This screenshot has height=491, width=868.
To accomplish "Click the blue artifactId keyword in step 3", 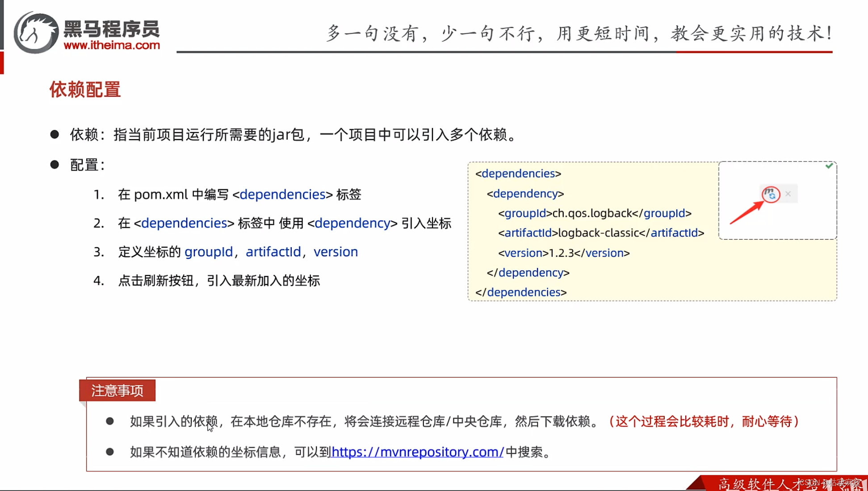I will click(273, 252).
